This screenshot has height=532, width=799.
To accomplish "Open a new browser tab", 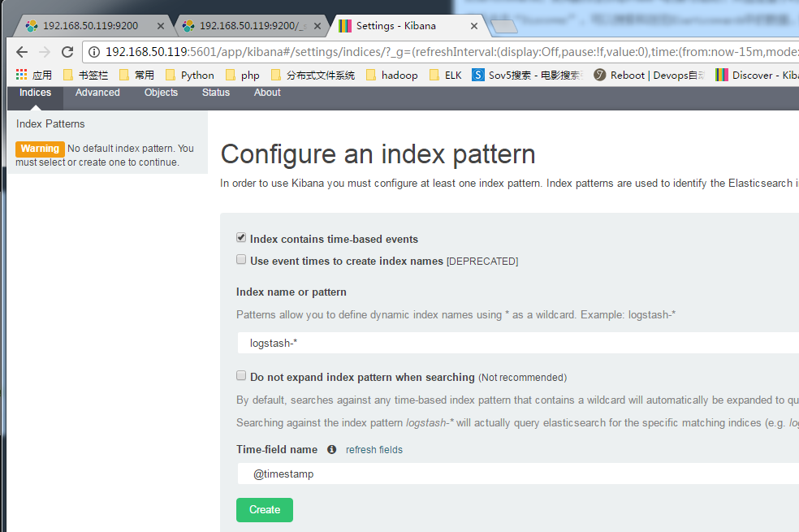I will [504, 27].
